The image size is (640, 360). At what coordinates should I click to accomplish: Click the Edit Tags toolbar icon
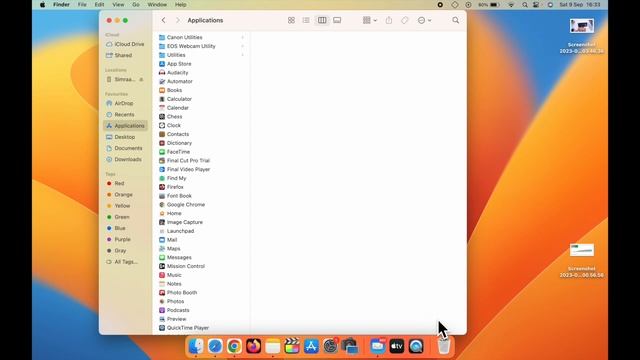click(404, 20)
